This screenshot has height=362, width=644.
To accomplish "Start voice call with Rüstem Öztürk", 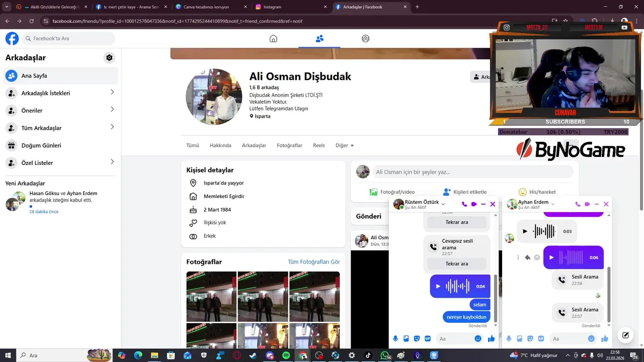I will (x=464, y=204).
